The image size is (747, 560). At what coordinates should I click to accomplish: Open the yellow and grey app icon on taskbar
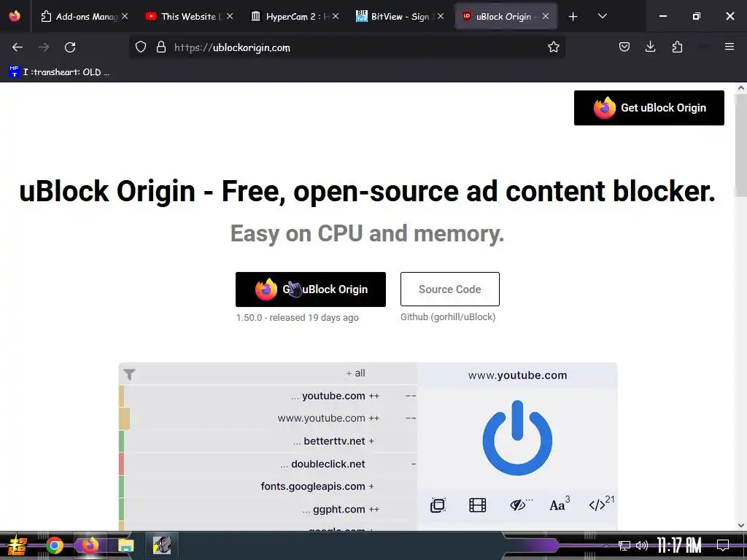click(x=162, y=545)
